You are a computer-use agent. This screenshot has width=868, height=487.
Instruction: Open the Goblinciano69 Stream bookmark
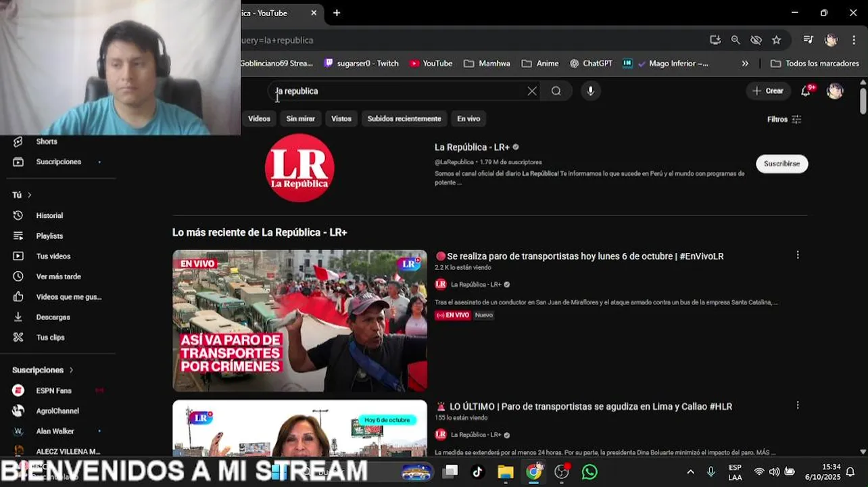coord(277,64)
